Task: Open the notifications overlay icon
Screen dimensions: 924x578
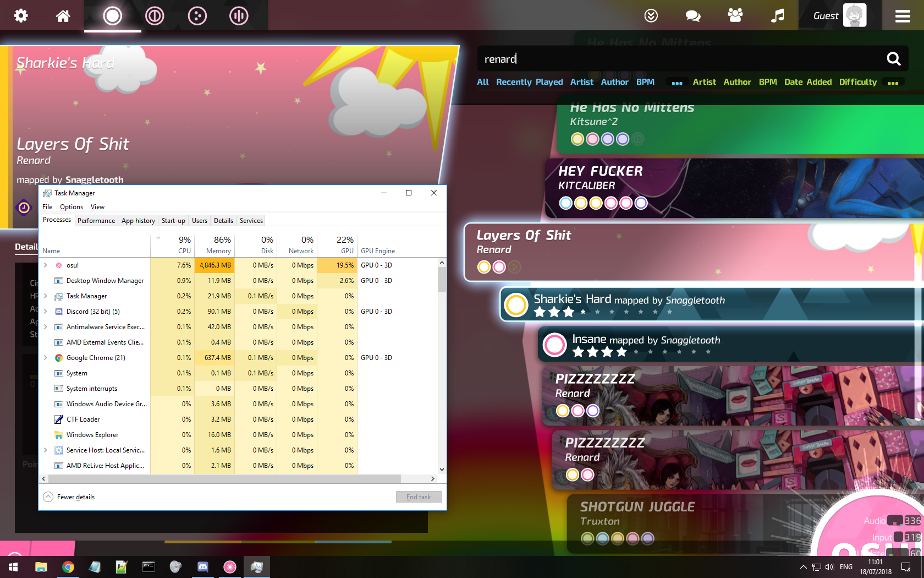Action: 651,15
